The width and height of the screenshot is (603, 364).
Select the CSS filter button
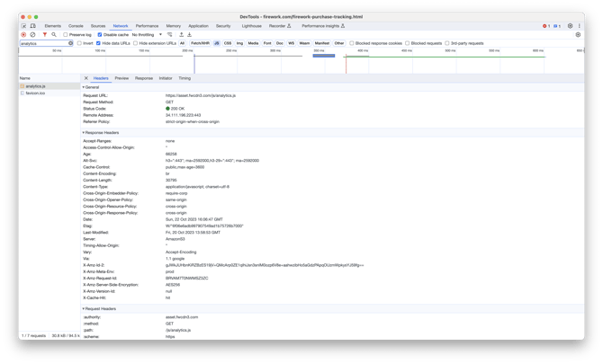pos(228,42)
